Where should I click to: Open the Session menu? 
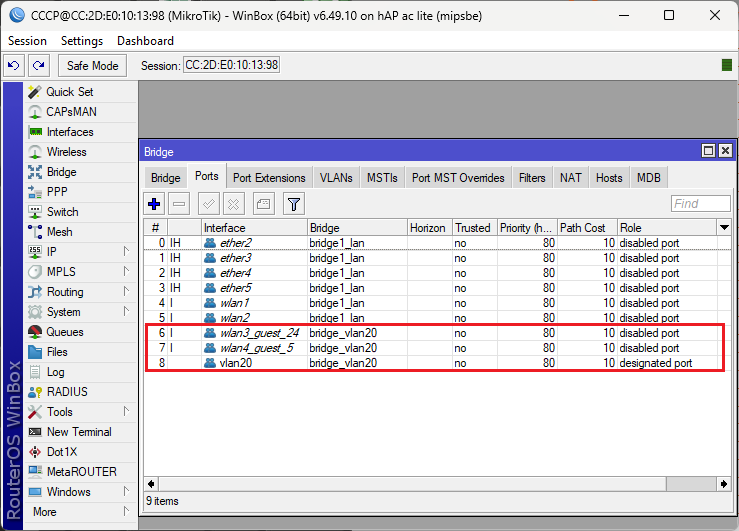click(x=27, y=41)
